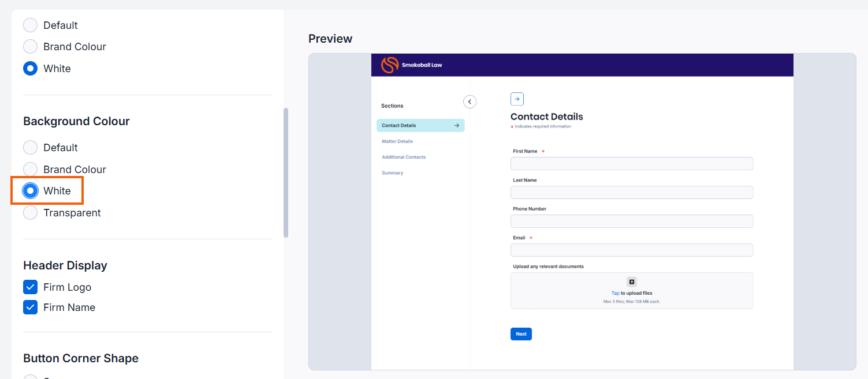The height and width of the screenshot is (379, 868).
Task: Click the Next button
Action: click(521, 334)
